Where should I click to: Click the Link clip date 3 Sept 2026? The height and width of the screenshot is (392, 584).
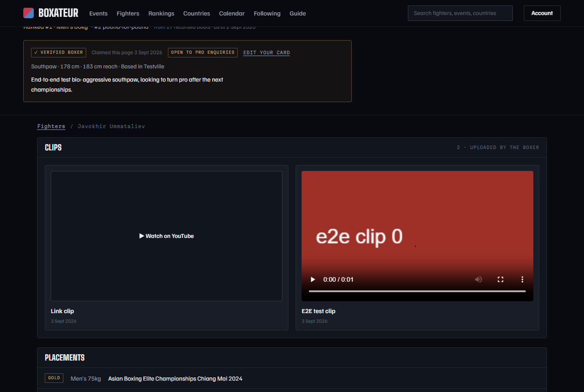[x=63, y=321]
